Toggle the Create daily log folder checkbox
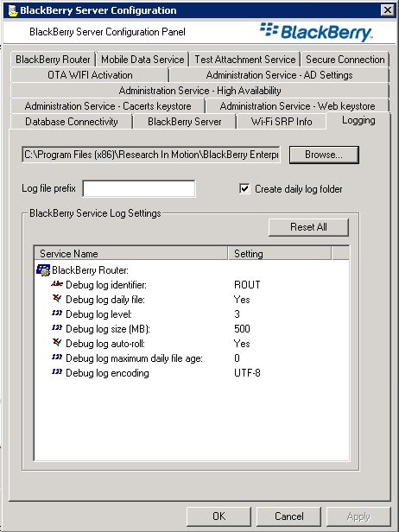 [x=244, y=188]
